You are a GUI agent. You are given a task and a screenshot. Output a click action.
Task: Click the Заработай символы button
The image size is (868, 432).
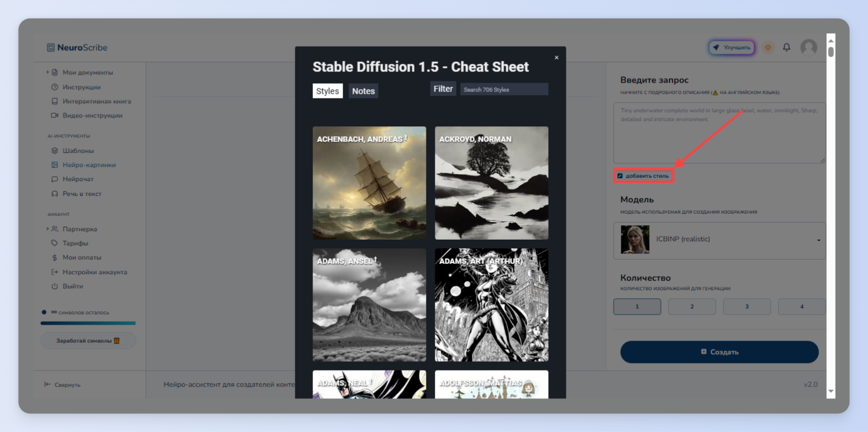88,341
